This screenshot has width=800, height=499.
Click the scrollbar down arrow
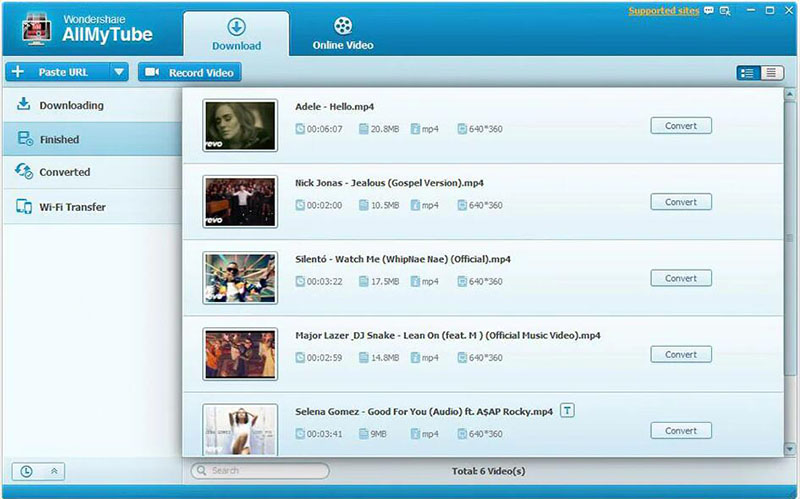pos(790,449)
